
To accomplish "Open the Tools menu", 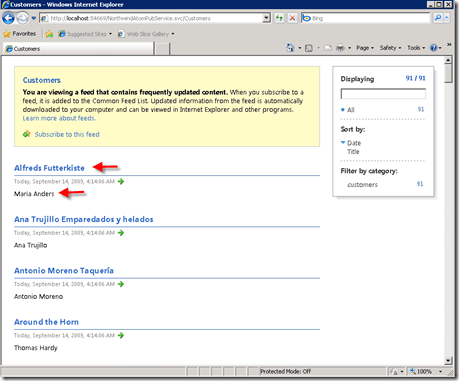I will point(416,48).
